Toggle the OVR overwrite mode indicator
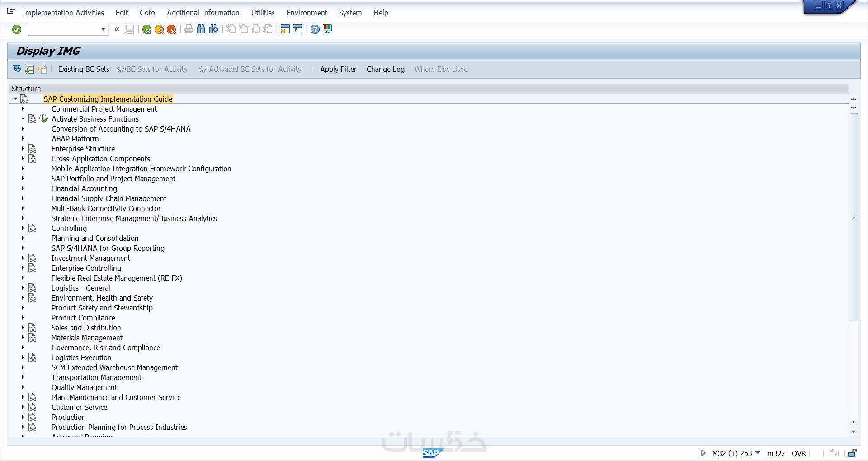This screenshot has height=461, width=868. [x=799, y=453]
